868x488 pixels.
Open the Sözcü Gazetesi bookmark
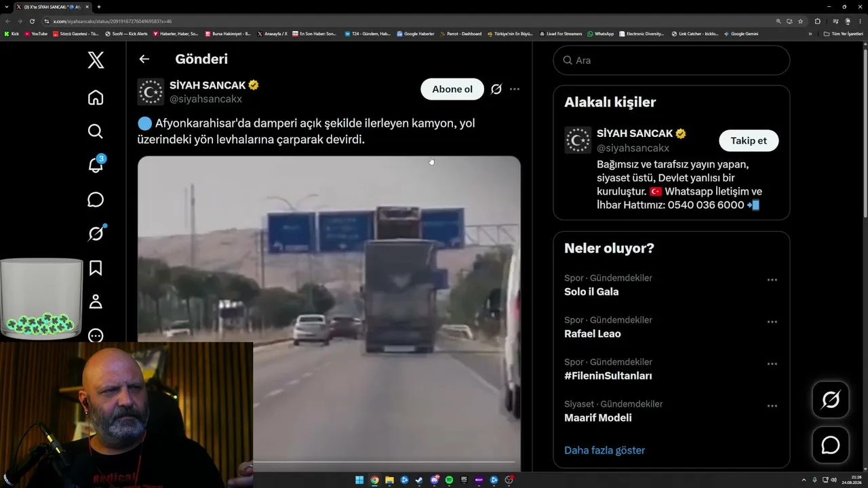76,33
